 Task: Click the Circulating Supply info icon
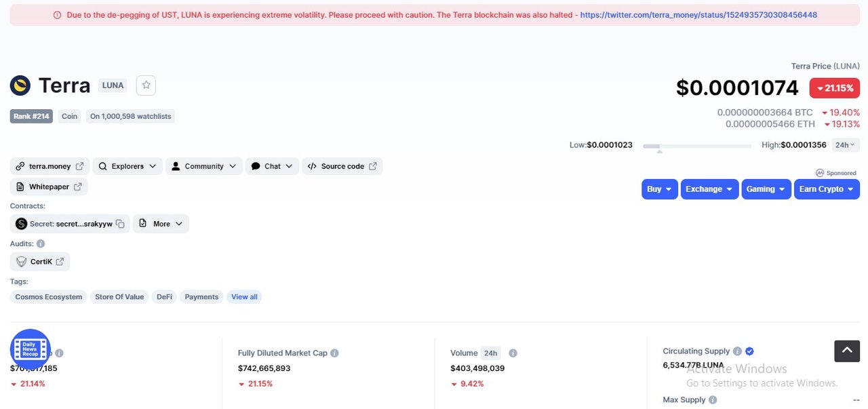pos(736,351)
